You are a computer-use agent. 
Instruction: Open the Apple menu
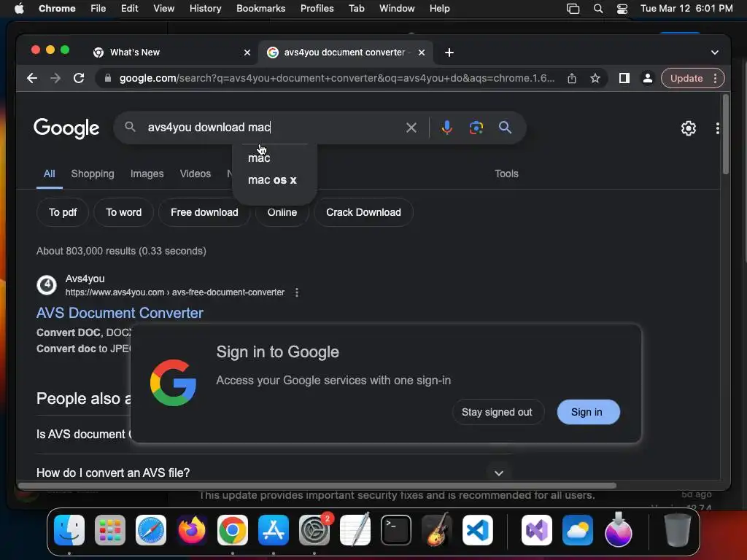(19, 8)
